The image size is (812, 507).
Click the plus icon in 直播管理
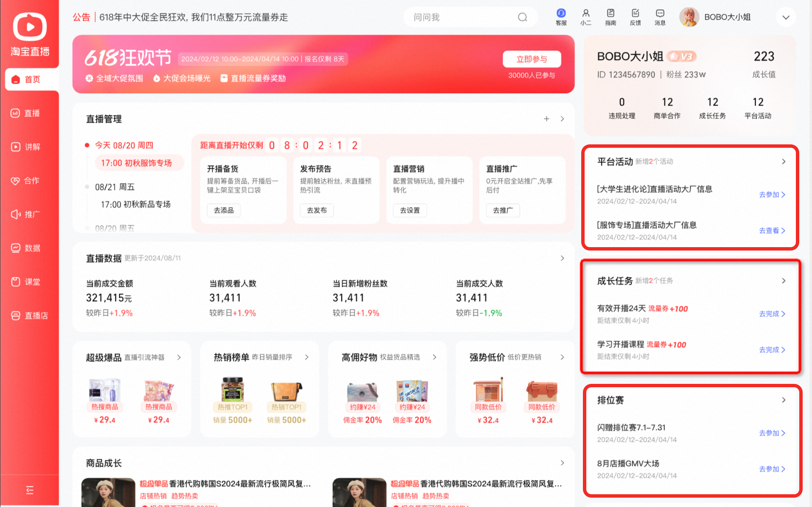click(546, 119)
